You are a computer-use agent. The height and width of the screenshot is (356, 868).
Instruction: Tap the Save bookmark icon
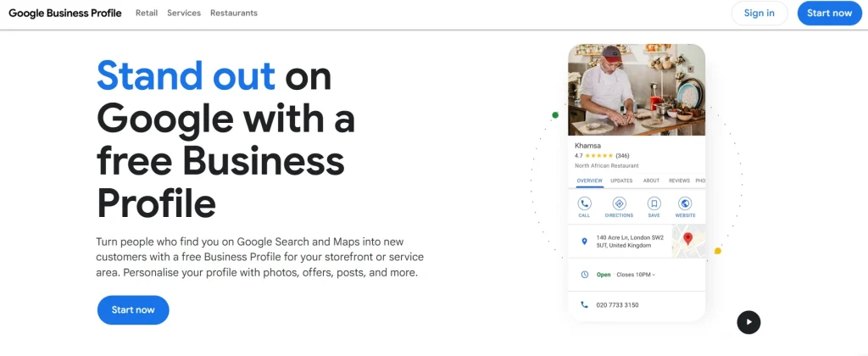(x=654, y=203)
